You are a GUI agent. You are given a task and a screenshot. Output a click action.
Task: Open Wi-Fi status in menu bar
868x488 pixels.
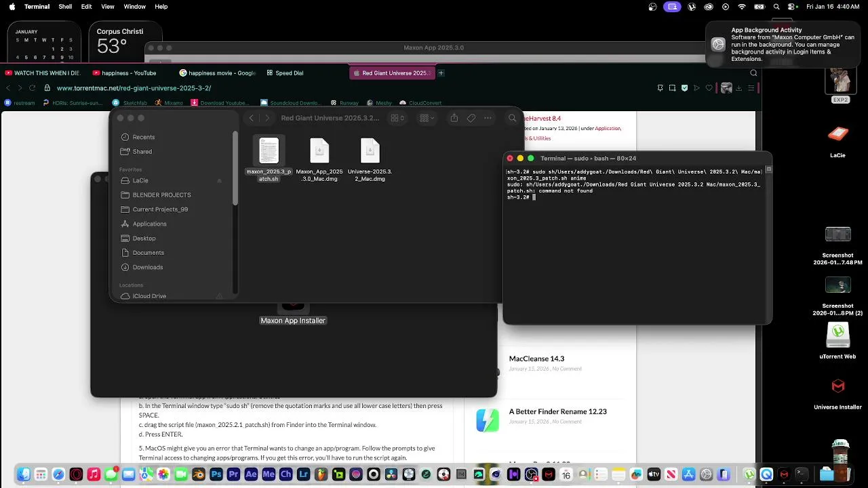(x=742, y=7)
